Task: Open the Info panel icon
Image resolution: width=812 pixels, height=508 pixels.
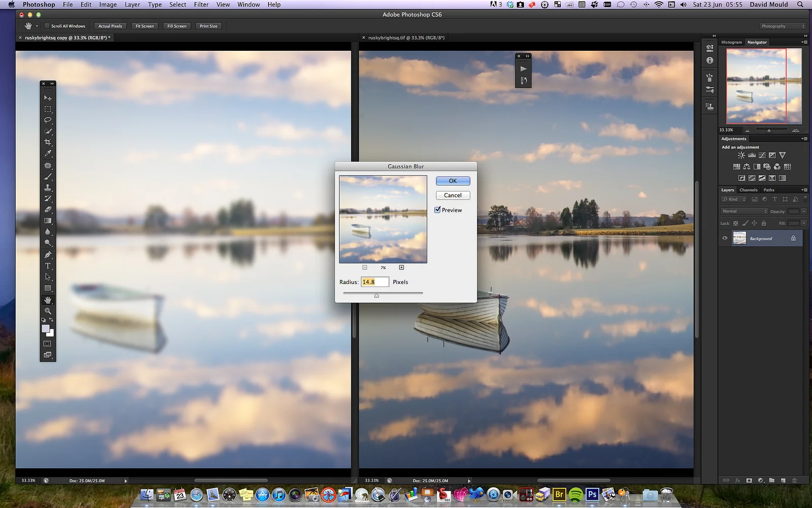Action: pyautogui.click(x=709, y=60)
